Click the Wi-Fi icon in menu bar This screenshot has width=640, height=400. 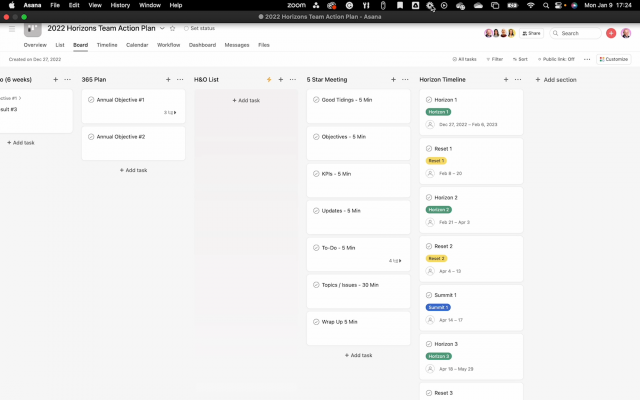(x=531, y=5)
